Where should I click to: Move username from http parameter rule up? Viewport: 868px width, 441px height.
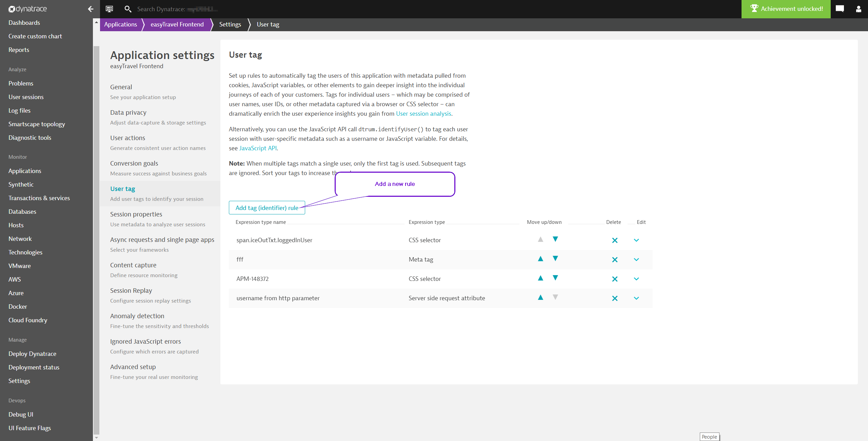point(540,298)
